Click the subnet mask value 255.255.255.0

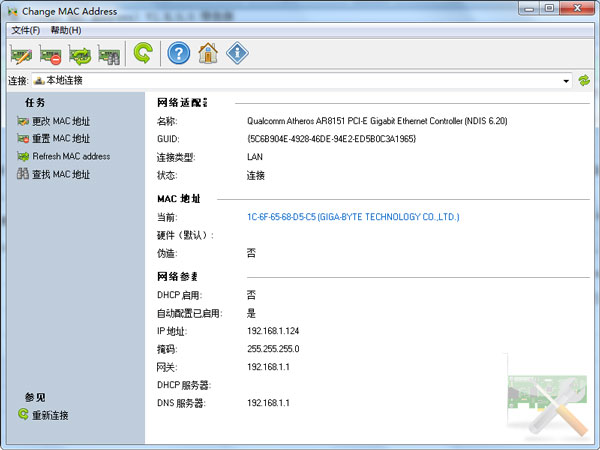tap(273, 349)
